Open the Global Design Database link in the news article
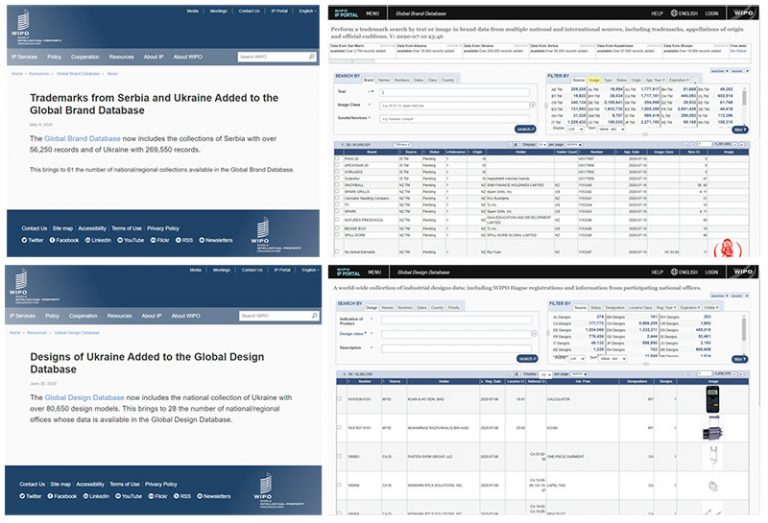This screenshot has height=523, width=768. tap(84, 398)
